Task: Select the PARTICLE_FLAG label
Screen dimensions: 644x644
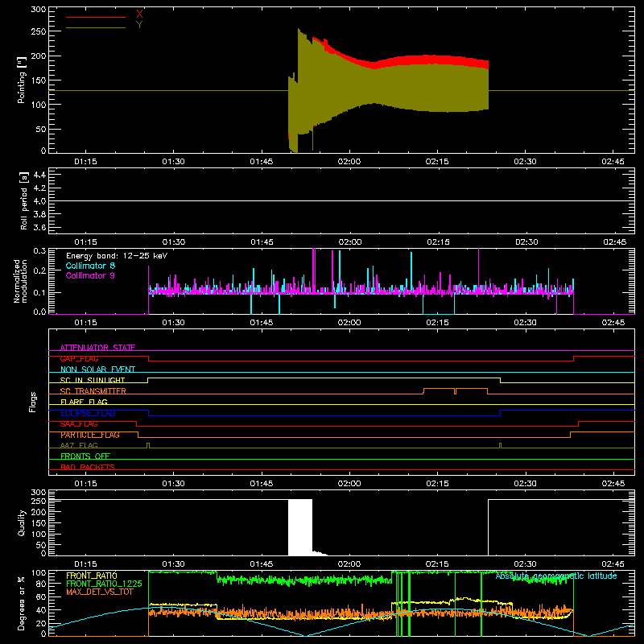Action: (90, 435)
